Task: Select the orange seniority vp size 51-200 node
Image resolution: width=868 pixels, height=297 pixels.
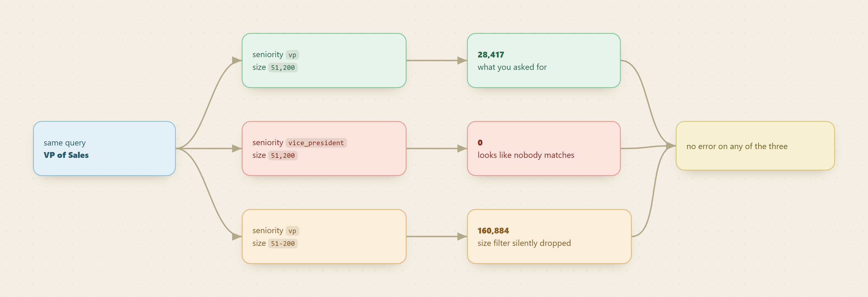Action: [x=324, y=237]
